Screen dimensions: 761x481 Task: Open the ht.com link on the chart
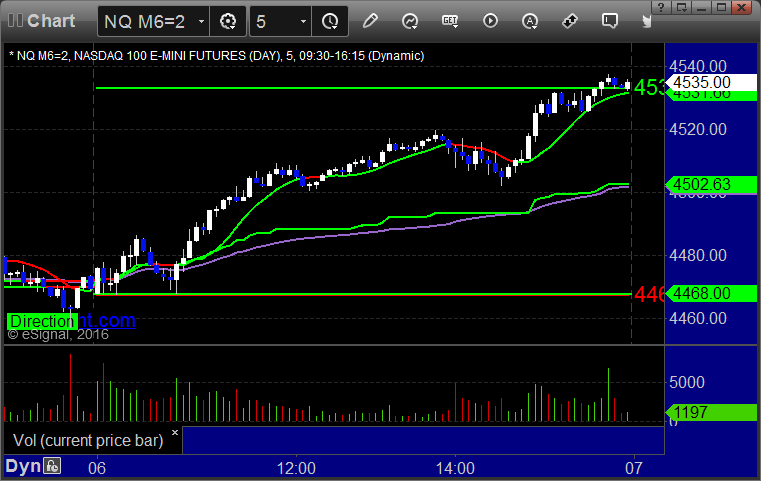[107, 320]
